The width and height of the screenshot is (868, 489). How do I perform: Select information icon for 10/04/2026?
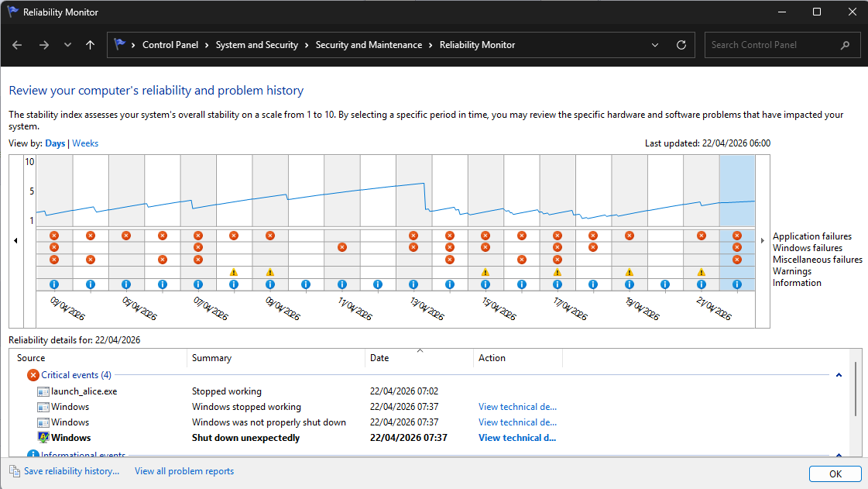pos(306,284)
